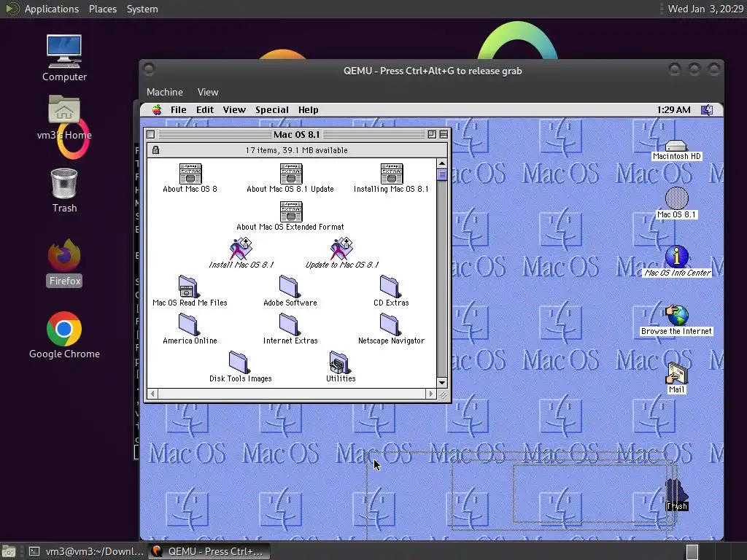Click the horizontal scrollbar left arrow
The image size is (747, 560).
click(x=152, y=394)
